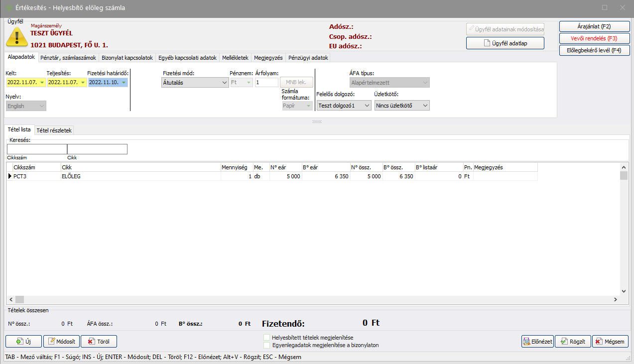Click the Vevői rendelés (F3) button
The image size is (634, 364).
(x=594, y=38)
